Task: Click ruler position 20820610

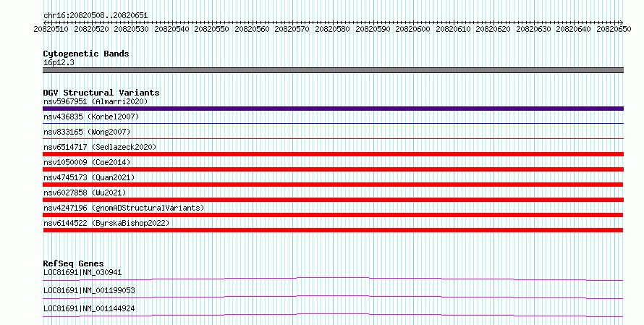Action: [453, 29]
